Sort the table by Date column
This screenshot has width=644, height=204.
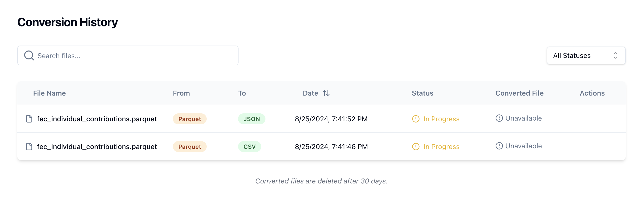pos(310,93)
